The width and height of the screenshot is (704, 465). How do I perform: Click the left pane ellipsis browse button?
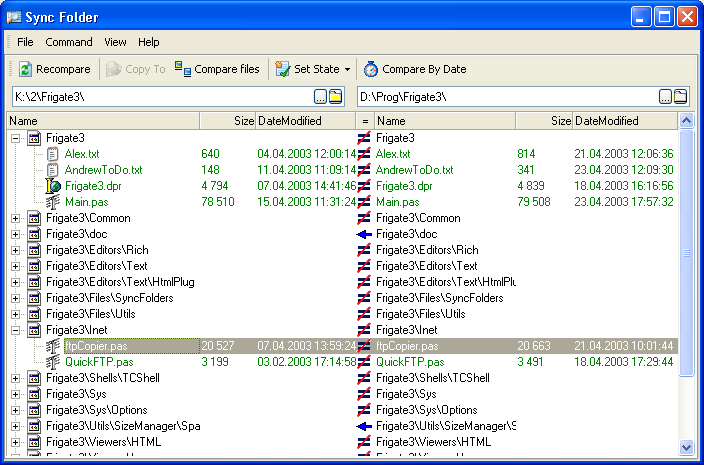320,97
